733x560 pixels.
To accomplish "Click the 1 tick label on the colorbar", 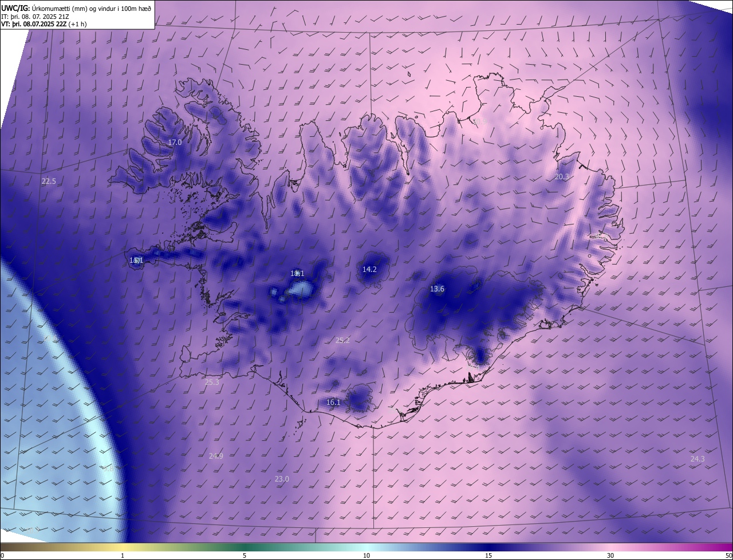I will coord(123,556).
